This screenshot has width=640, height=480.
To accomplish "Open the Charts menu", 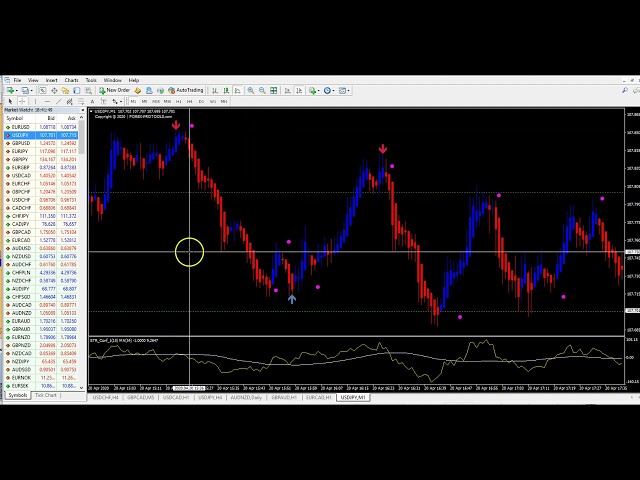I will point(71,80).
